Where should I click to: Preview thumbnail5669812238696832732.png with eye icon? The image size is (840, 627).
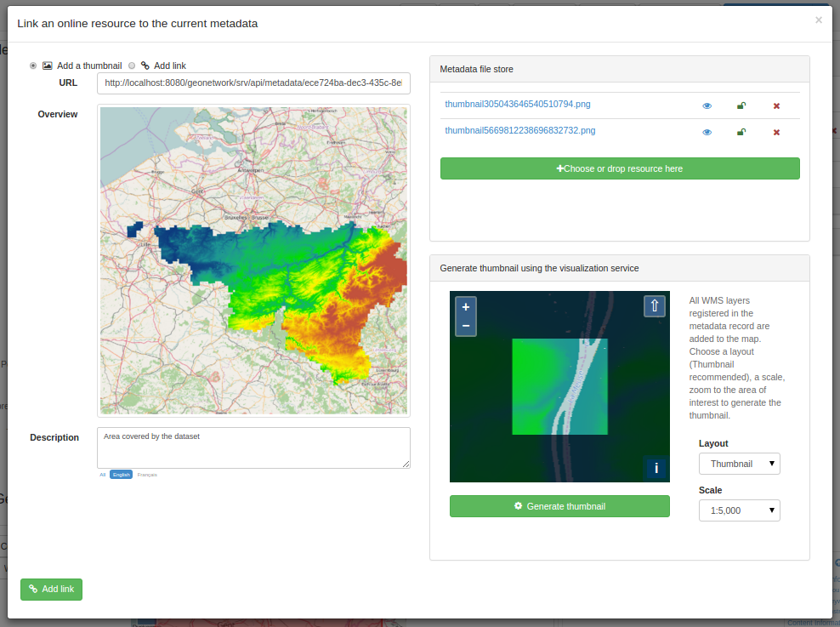[707, 133]
